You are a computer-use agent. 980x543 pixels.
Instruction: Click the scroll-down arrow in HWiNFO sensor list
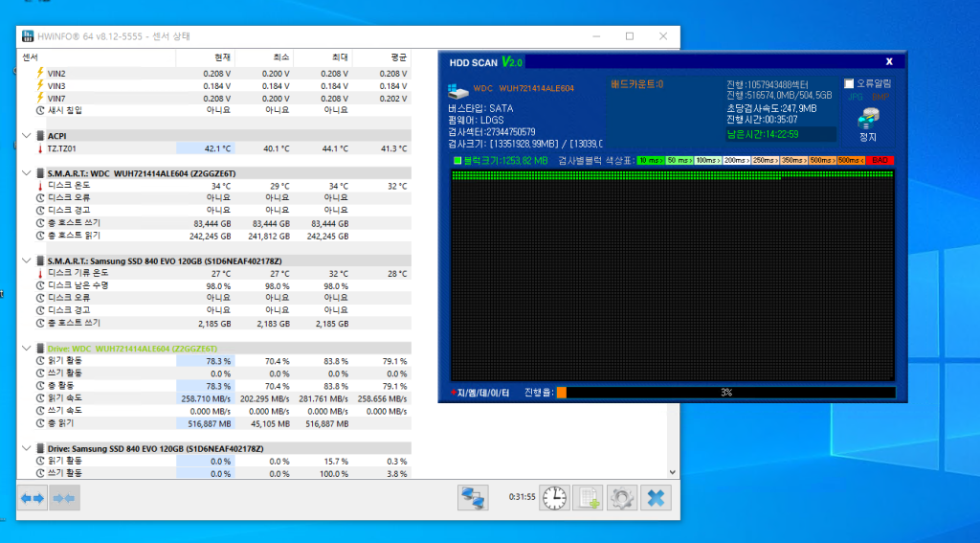673,473
